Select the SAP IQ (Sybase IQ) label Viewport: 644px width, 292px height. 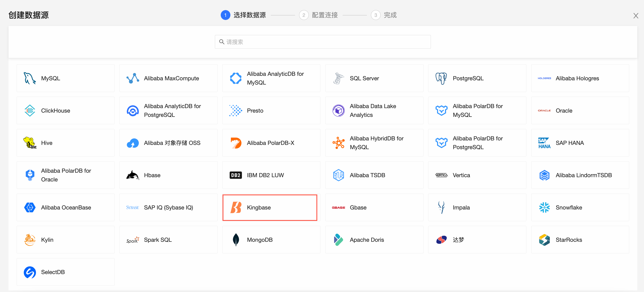(x=168, y=207)
